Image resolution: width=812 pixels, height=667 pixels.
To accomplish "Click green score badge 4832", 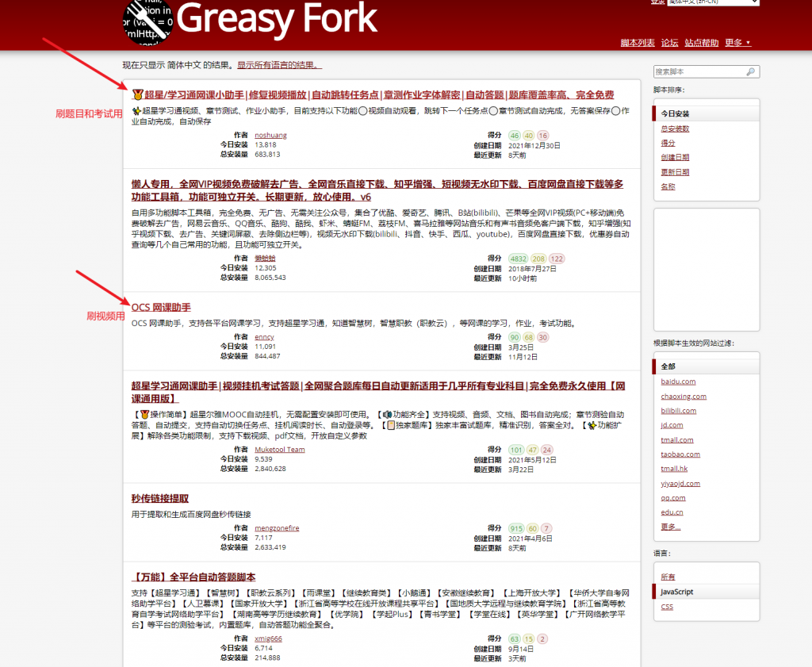I will 518,259.
